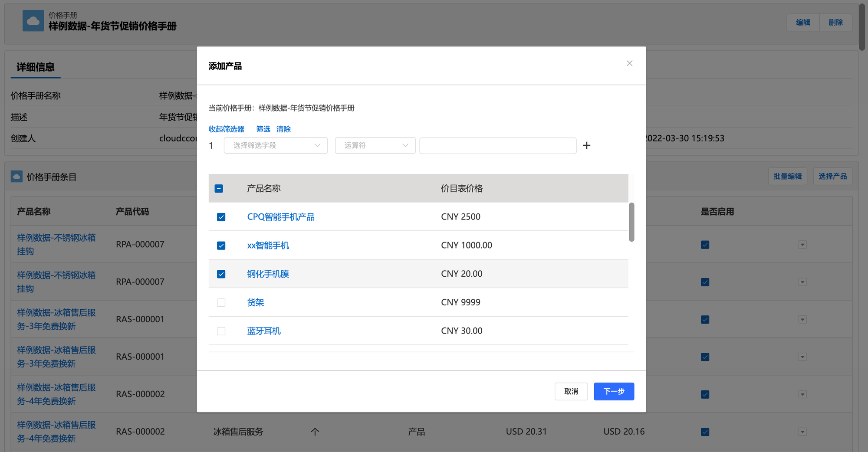This screenshot has height=452, width=868.
Task: Close the 添加产品 dialog with X icon
Action: [x=629, y=63]
